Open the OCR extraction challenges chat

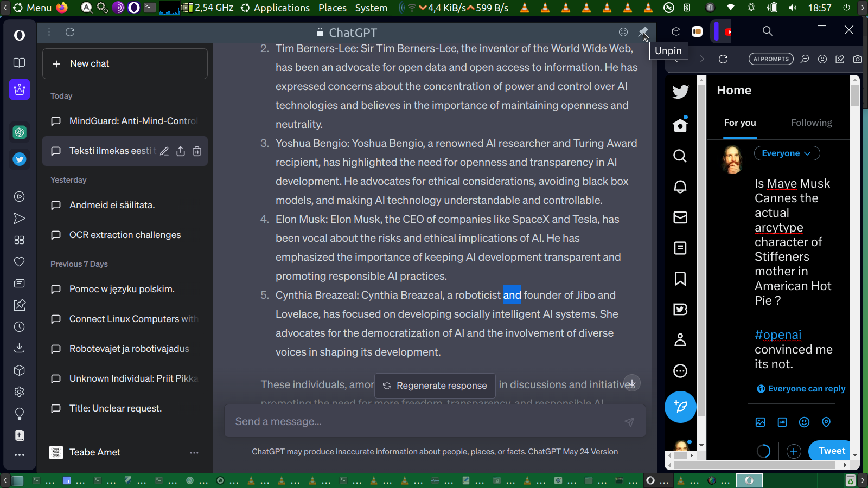125,235
